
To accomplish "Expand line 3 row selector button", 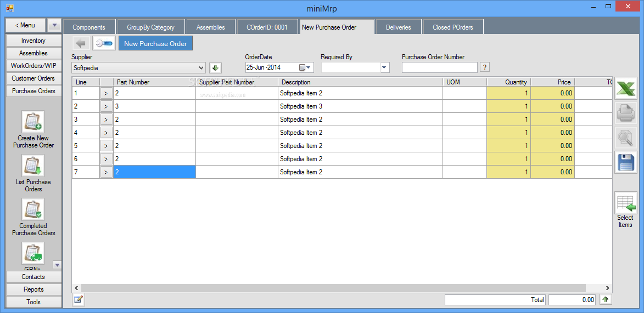I will [106, 120].
